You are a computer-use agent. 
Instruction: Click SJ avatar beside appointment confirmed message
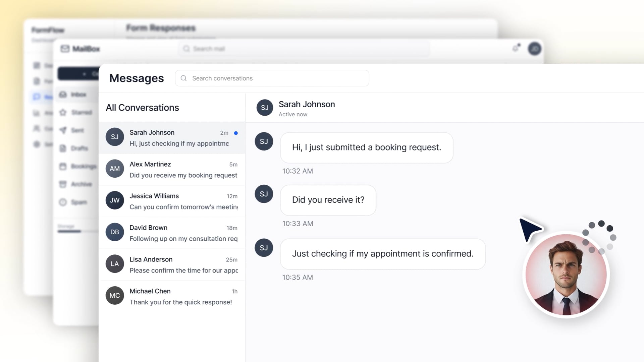click(x=264, y=248)
